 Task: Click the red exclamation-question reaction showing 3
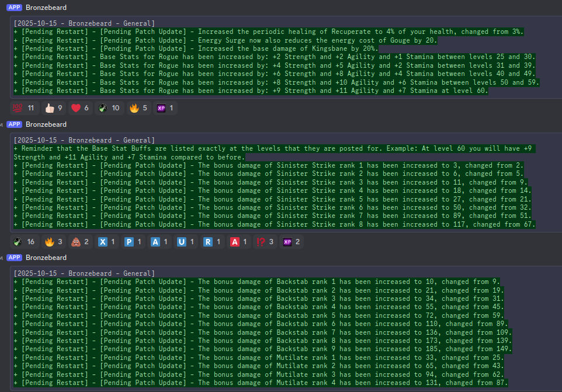(x=265, y=242)
